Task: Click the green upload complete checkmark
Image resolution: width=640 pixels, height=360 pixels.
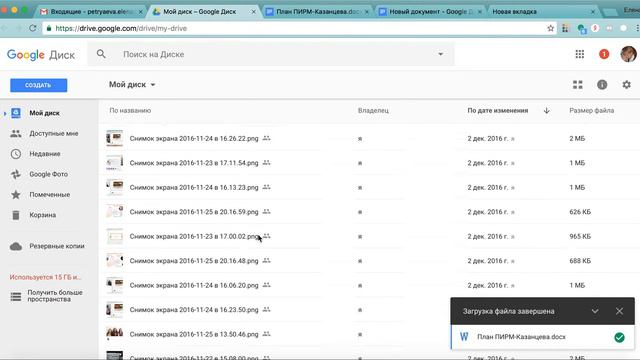Action: pyautogui.click(x=619, y=337)
